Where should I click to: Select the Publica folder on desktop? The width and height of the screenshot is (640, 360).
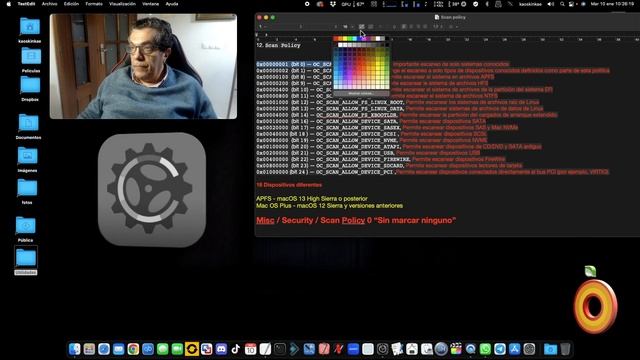pos(25,225)
